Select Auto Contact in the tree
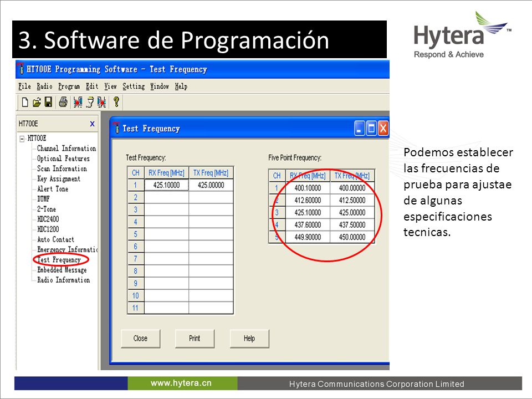 [55, 239]
